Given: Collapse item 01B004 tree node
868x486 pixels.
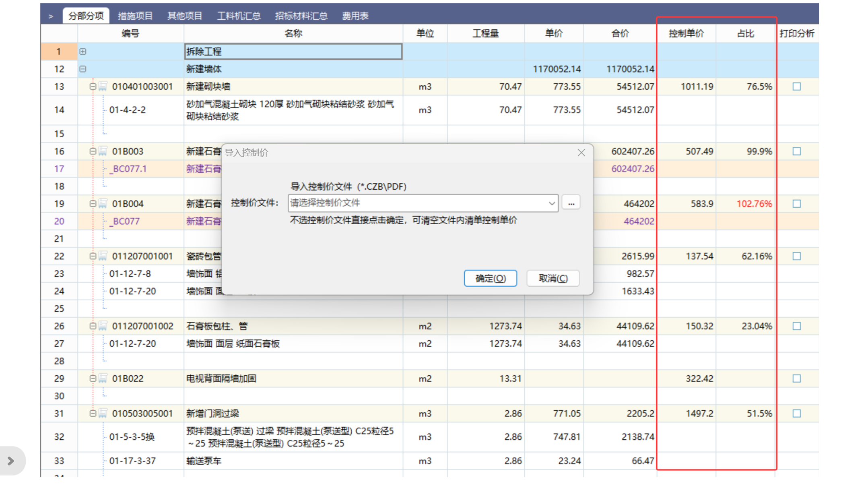Looking at the screenshot, I should pos(93,203).
